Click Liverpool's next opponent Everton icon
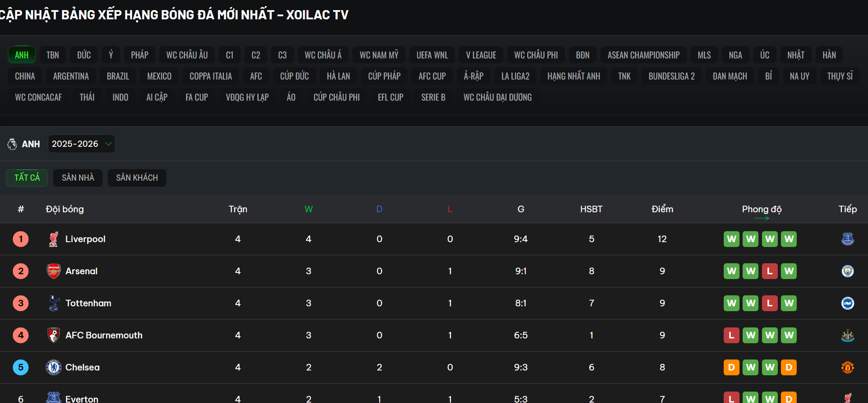The image size is (868, 403). tap(847, 239)
